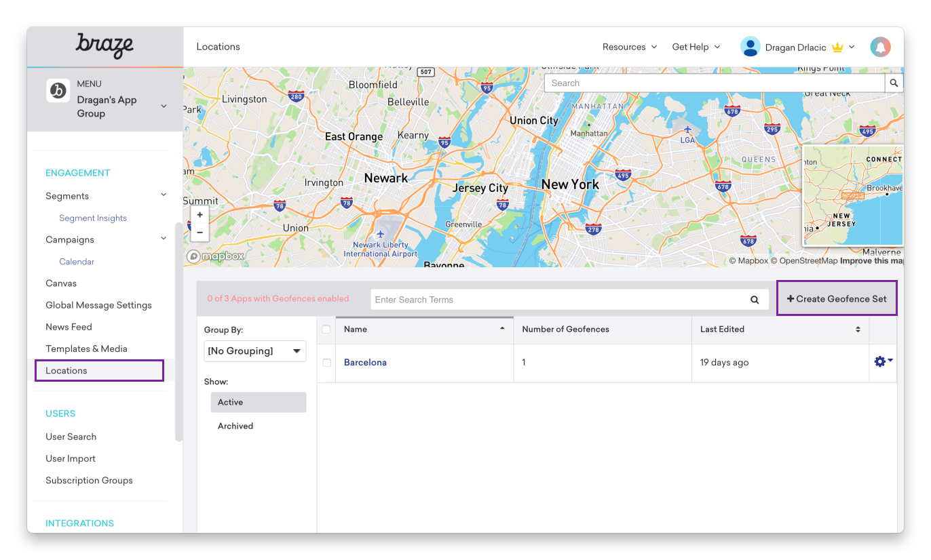The height and width of the screenshot is (560, 931).
Task: Open Global Message Settings
Action: tap(98, 305)
